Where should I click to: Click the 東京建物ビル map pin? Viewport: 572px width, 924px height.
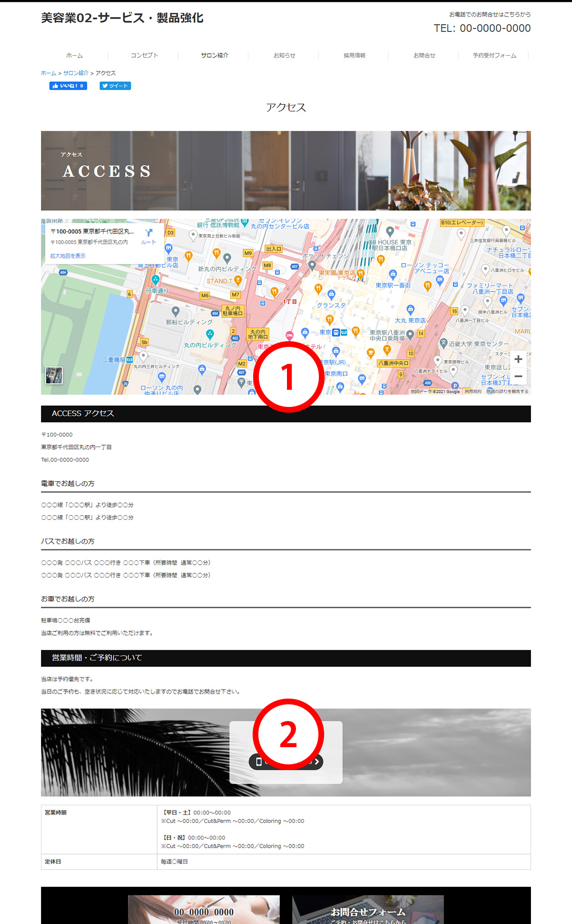[438, 360]
